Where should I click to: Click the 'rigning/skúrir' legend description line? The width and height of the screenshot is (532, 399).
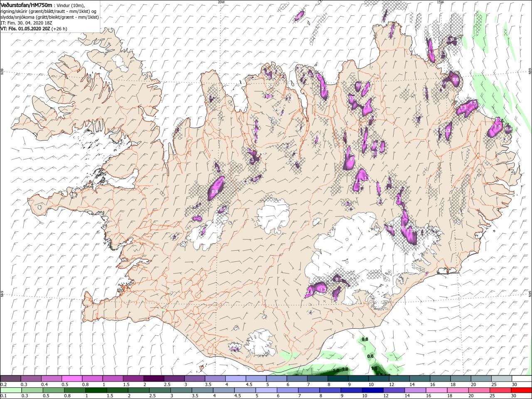(48, 11)
